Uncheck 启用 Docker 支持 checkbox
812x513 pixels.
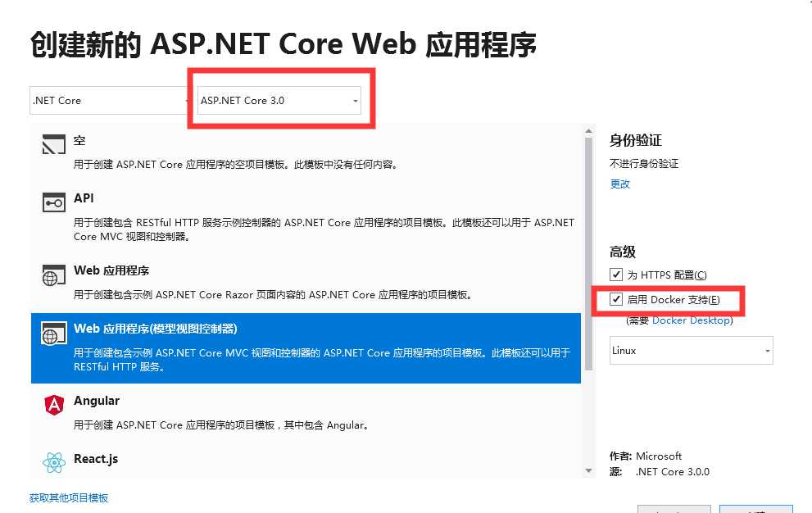pyautogui.click(x=615, y=299)
